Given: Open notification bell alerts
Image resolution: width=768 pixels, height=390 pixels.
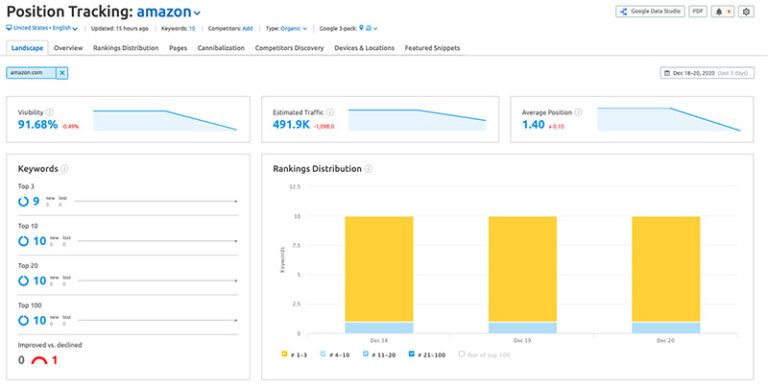Looking at the screenshot, I should (723, 12).
